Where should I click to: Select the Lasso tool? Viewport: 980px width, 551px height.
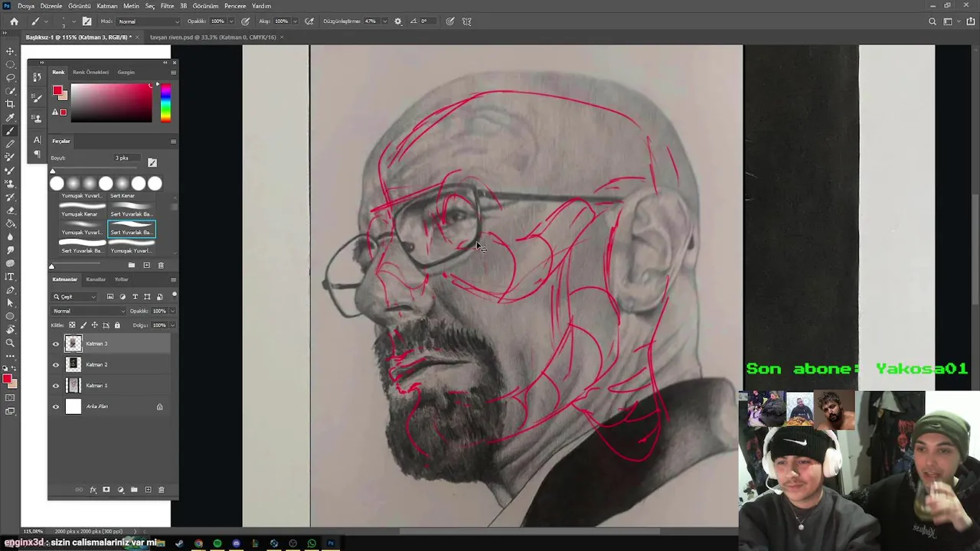10,77
